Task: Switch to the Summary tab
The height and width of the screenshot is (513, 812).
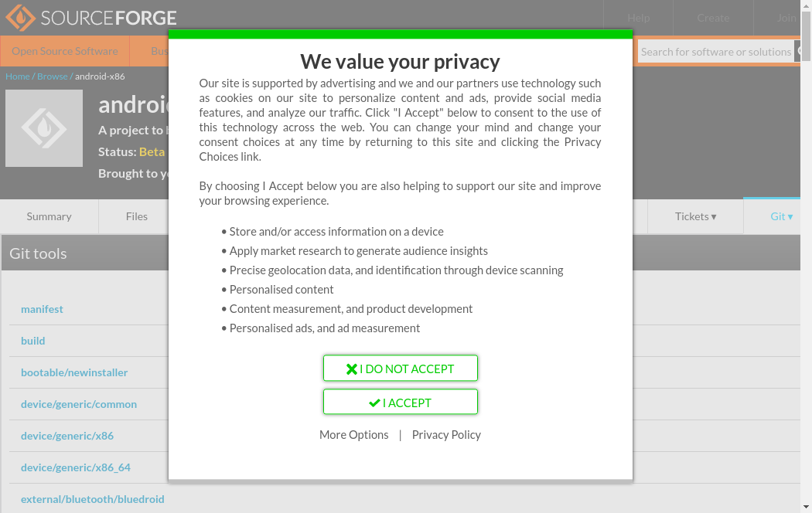Action: click(x=49, y=216)
